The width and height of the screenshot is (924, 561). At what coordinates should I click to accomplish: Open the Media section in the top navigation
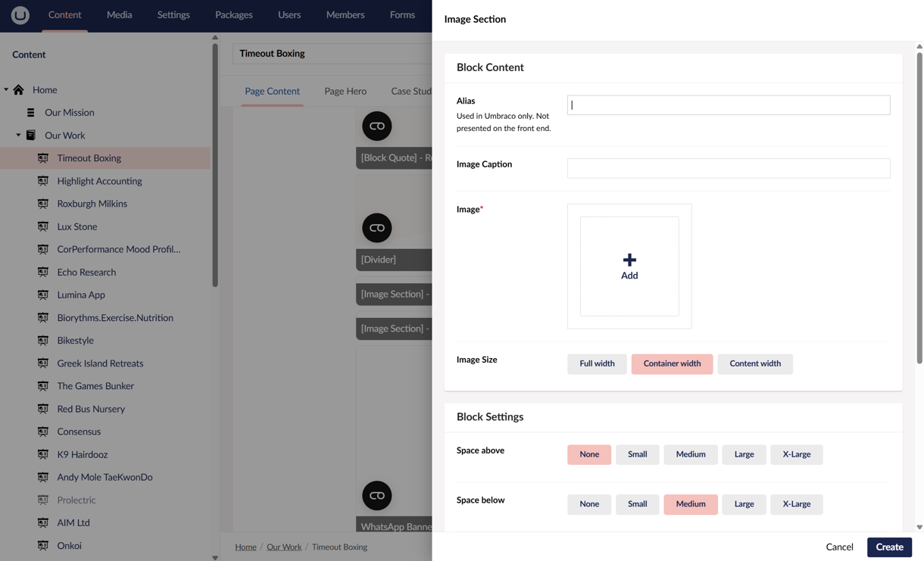119,14
